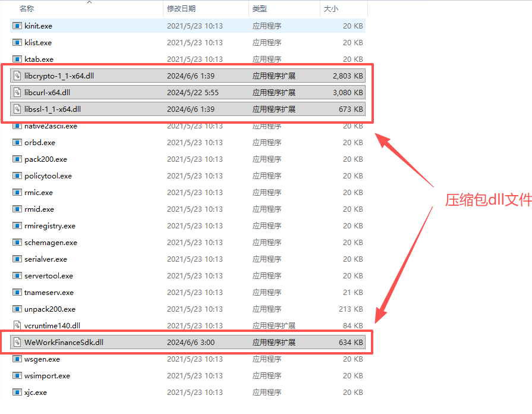The height and width of the screenshot is (414, 532).
Task: Click the tnameserv.exe file icon
Action: pyautogui.click(x=17, y=292)
